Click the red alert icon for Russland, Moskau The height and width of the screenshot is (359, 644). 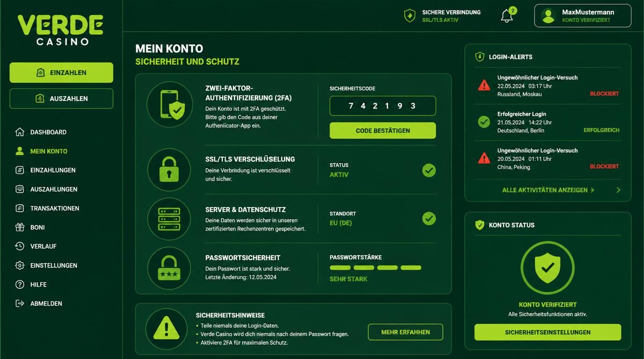[484, 86]
